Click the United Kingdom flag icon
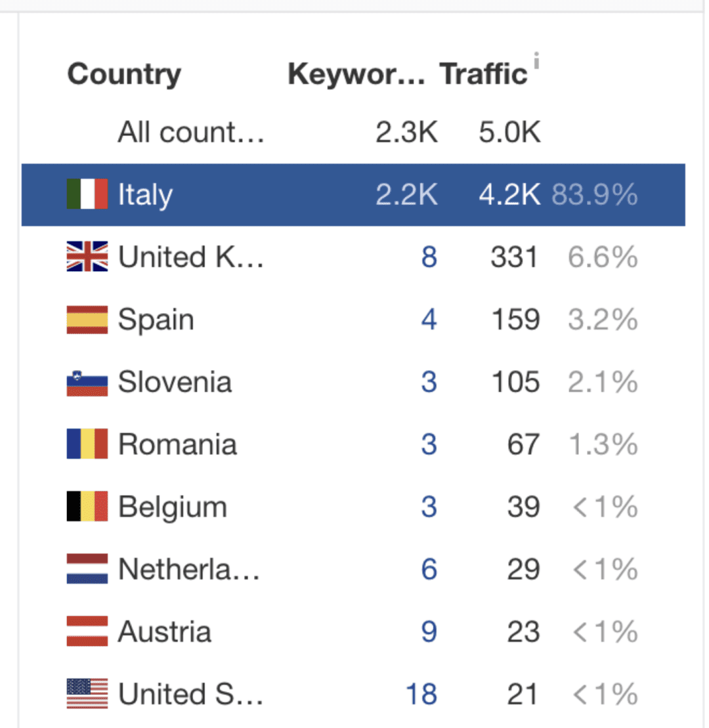 [x=87, y=256]
